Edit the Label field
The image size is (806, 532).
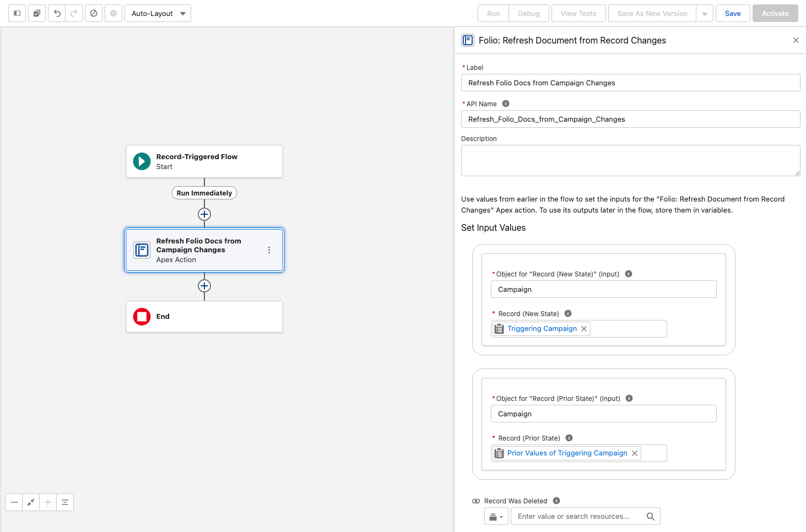pyautogui.click(x=630, y=83)
